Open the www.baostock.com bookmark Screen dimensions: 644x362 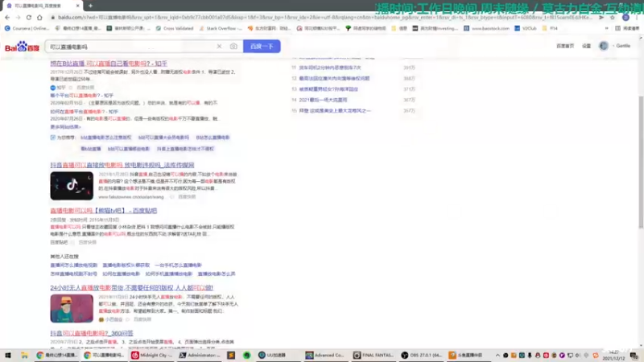487,28
